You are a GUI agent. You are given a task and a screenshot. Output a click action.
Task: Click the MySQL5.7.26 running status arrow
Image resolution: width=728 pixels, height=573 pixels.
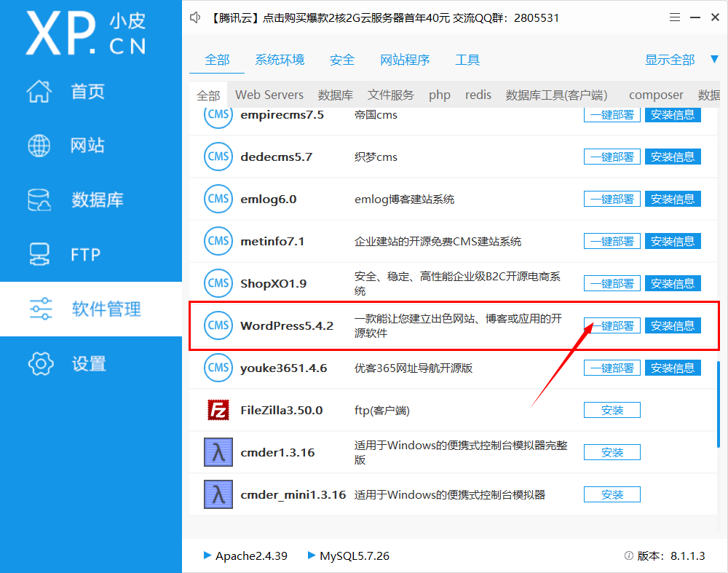[x=312, y=556]
